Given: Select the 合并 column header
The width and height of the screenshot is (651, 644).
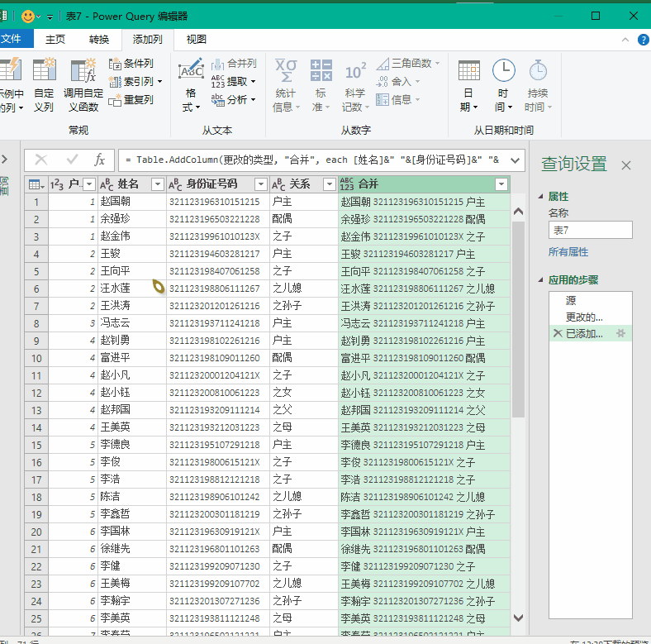Looking at the screenshot, I should pyautogui.click(x=424, y=184).
